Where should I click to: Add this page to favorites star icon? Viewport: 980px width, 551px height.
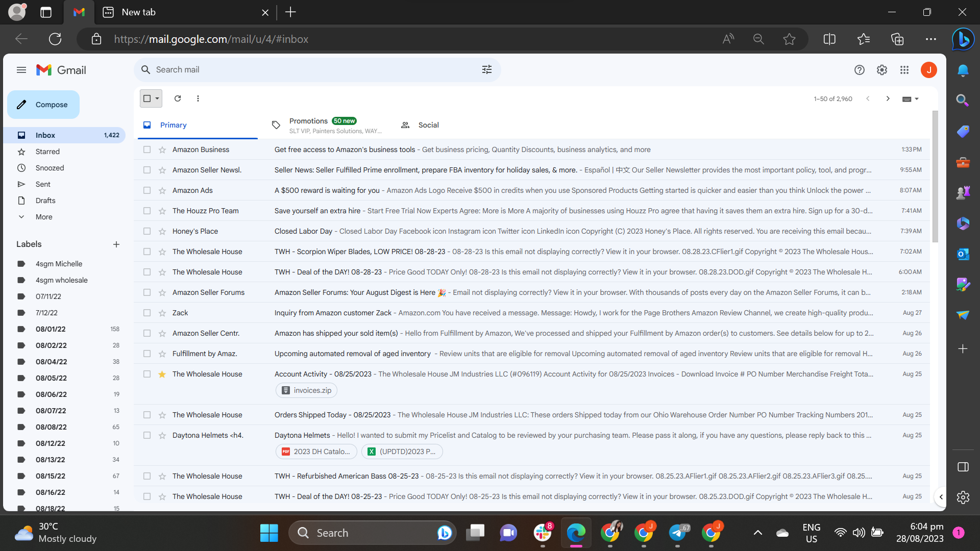pyautogui.click(x=790, y=39)
